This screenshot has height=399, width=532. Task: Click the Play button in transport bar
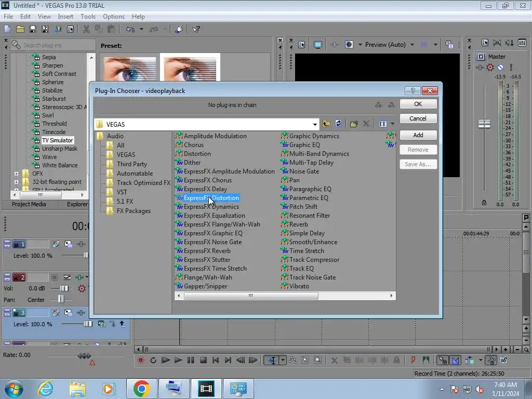(x=178, y=360)
